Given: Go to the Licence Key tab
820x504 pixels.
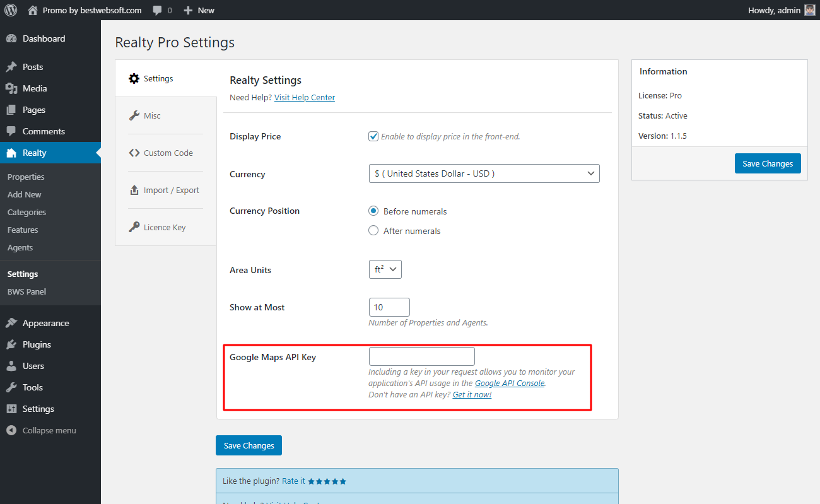Looking at the screenshot, I should 166,227.
